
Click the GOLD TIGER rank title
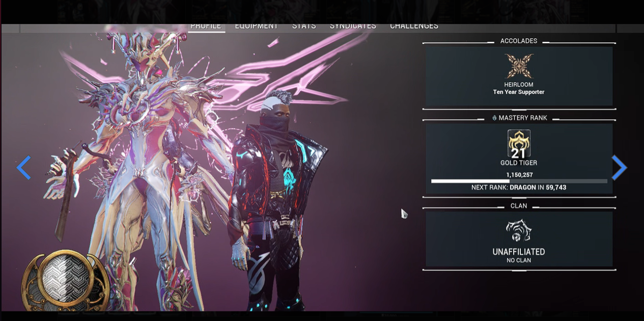pyautogui.click(x=519, y=163)
